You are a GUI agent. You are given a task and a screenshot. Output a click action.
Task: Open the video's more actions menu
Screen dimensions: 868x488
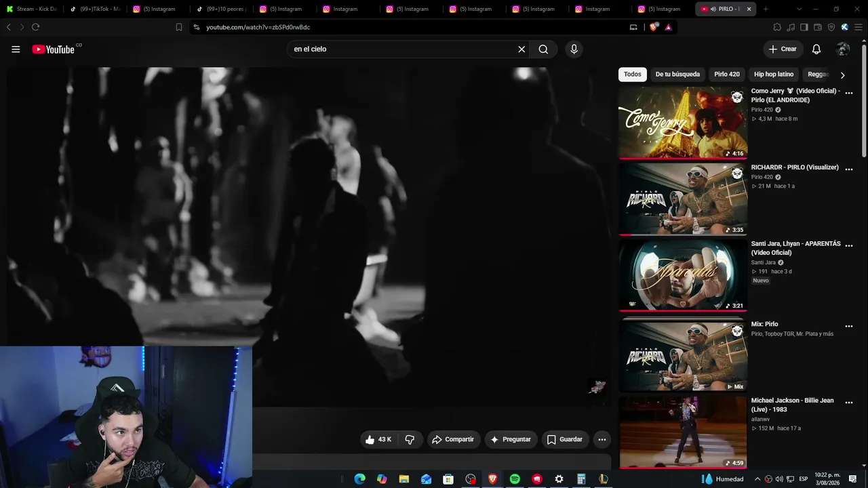[x=601, y=439]
